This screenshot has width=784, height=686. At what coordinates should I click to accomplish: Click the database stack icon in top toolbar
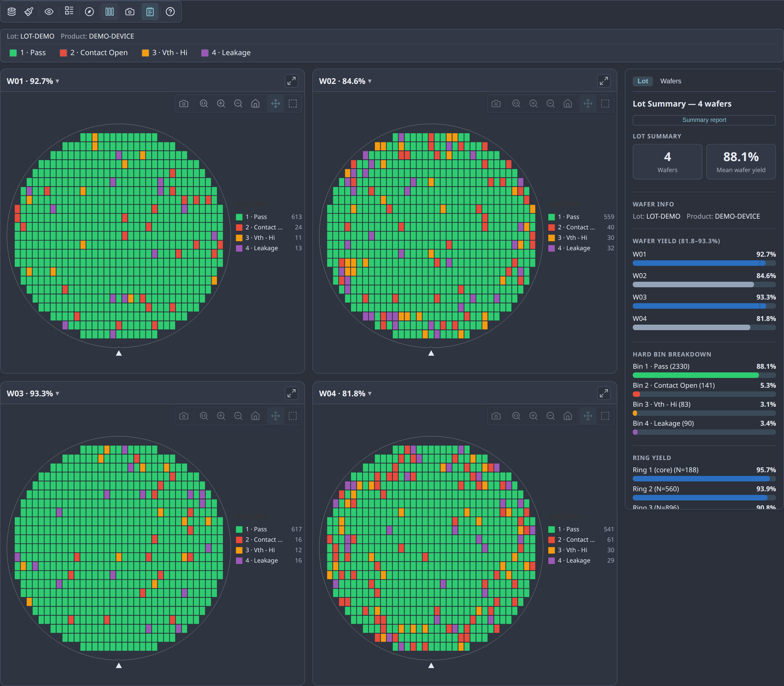point(12,12)
